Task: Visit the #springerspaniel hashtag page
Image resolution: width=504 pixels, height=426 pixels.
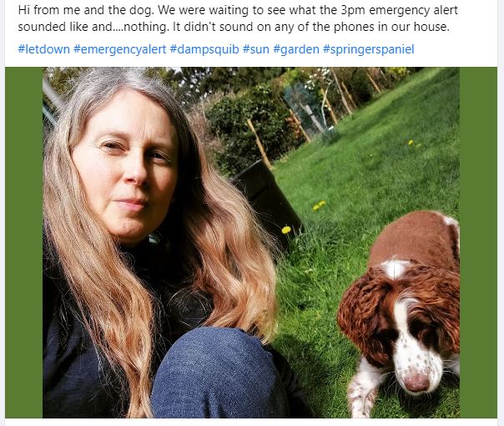Action: click(x=368, y=49)
